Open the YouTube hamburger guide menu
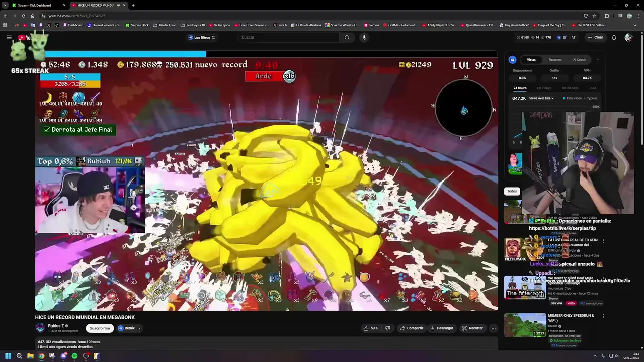 [x=9, y=37]
